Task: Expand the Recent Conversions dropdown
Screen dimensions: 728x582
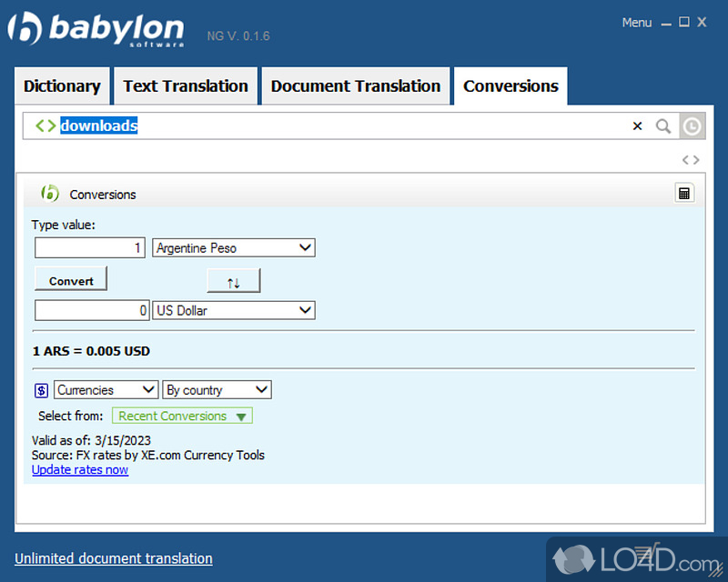Action: point(182,416)
